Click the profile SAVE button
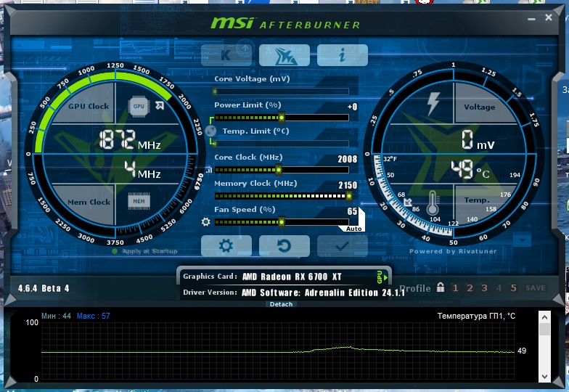 point(536,287)
